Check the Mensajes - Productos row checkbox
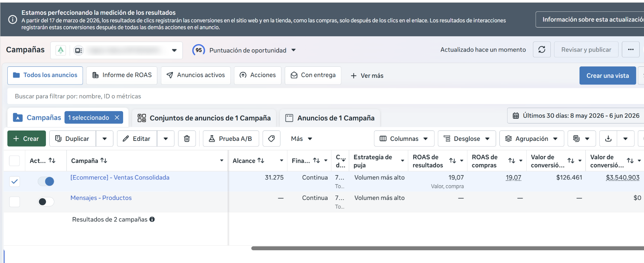The height and width of the screenshot is (263, 644). click(14, 202)
